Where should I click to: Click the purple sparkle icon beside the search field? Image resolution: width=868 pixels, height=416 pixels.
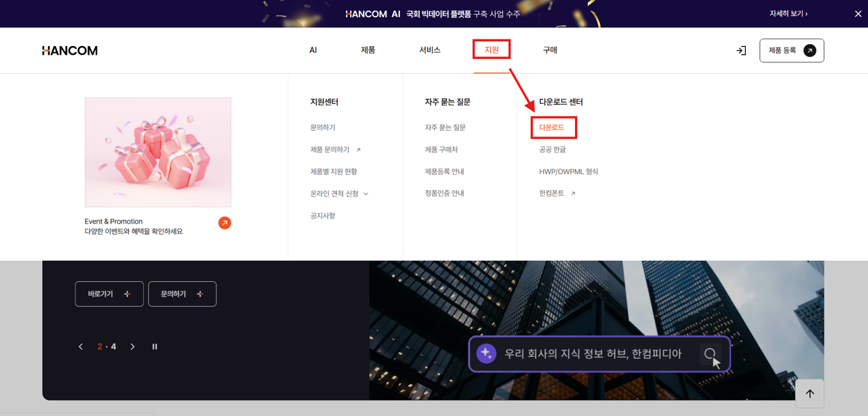click(486, 353)
